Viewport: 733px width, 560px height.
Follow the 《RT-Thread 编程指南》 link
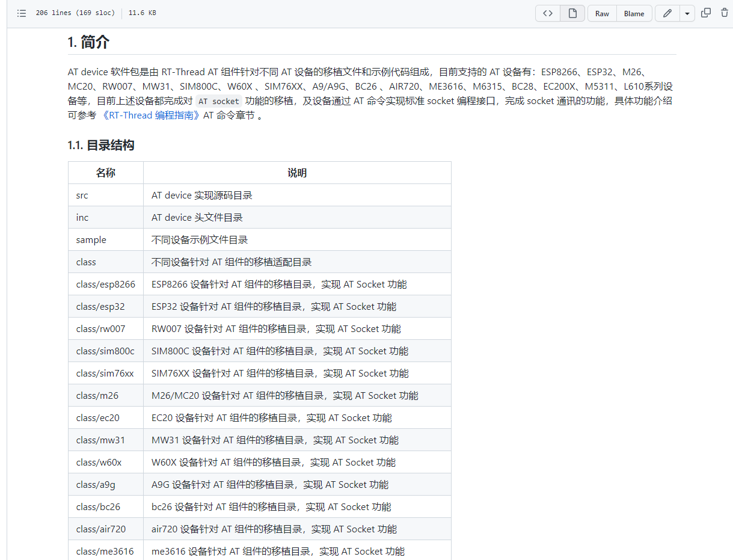click(x=151, y=115)
